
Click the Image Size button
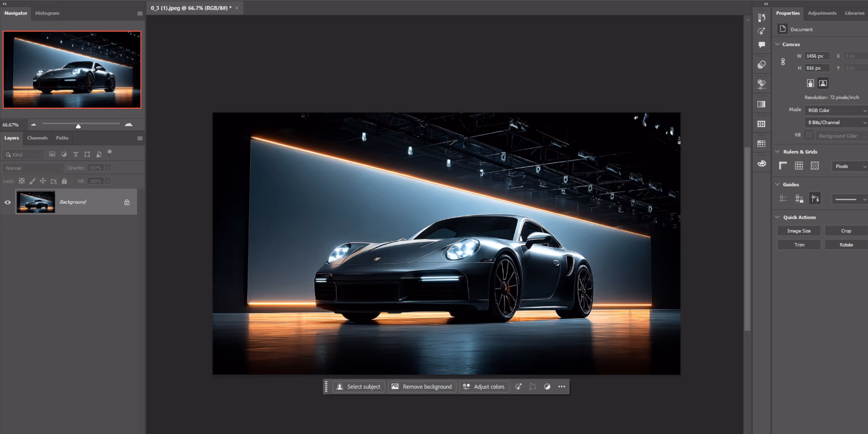(x=799, y=231)
